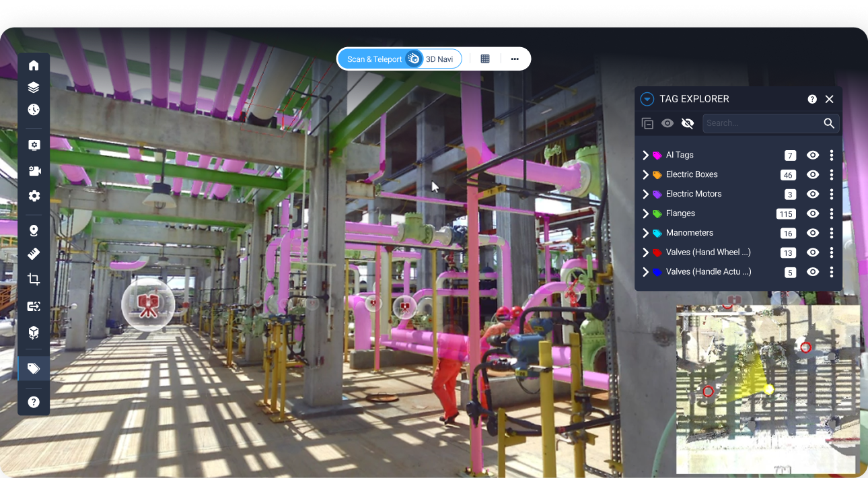Open options menu for Manometers

832,233
